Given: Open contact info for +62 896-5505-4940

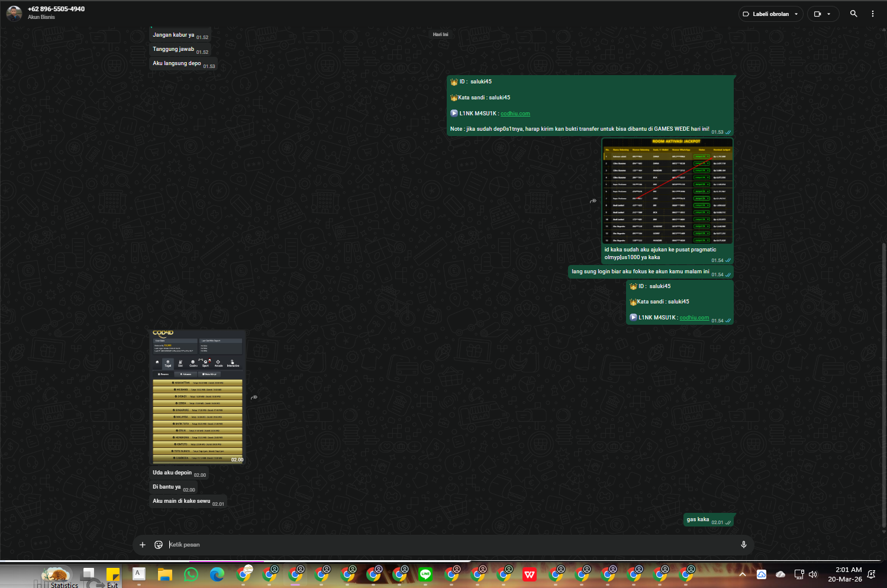Looking at the screenshot, I should click(x=56, y=9).
